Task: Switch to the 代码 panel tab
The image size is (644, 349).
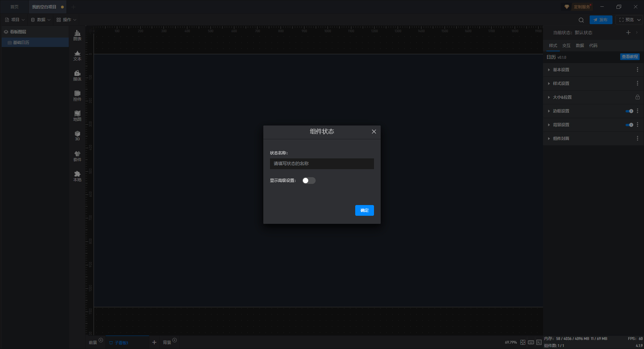Action: [x=593, y=46]
